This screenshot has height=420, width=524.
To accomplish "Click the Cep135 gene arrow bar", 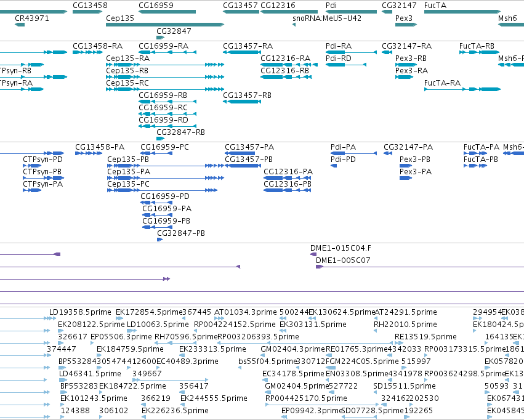I will (165, 25).
